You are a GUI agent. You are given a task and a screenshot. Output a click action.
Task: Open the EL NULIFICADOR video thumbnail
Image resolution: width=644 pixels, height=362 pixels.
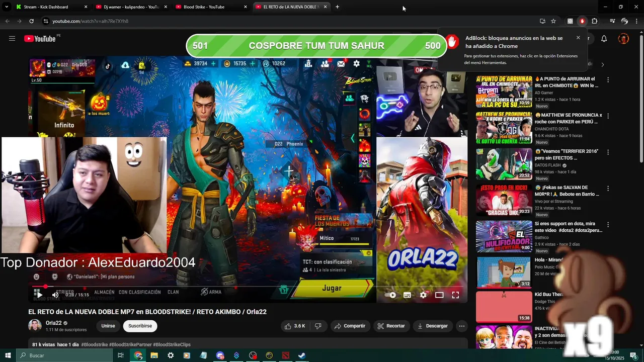click(x=504, y=236)
